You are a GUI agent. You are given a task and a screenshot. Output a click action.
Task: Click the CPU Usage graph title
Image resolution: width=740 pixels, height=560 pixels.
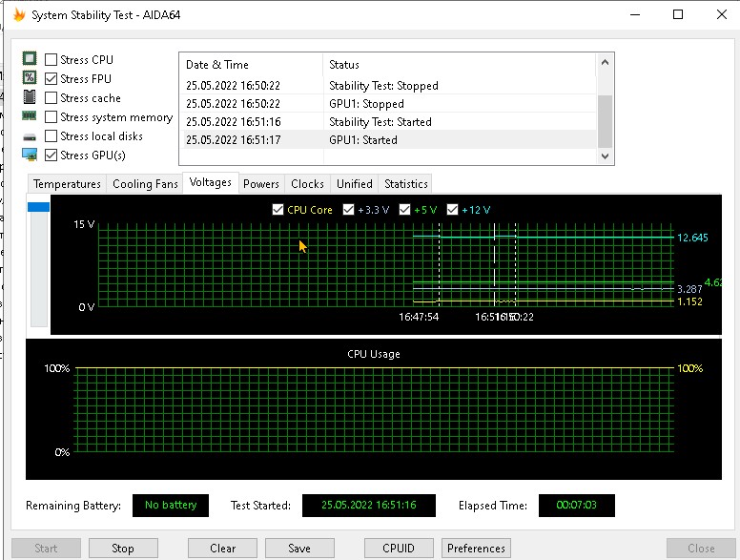pyautogui.click(x=373, y=354)
